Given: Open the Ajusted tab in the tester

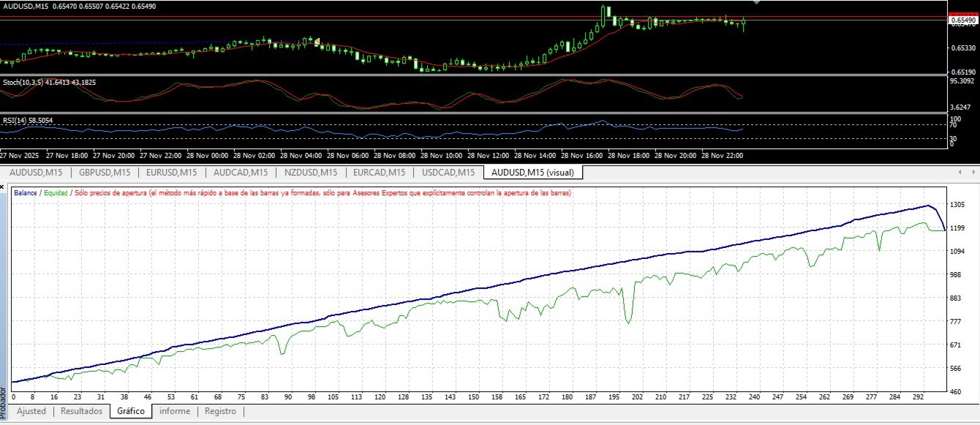Looking at the screenshot, I should point(31,411).
